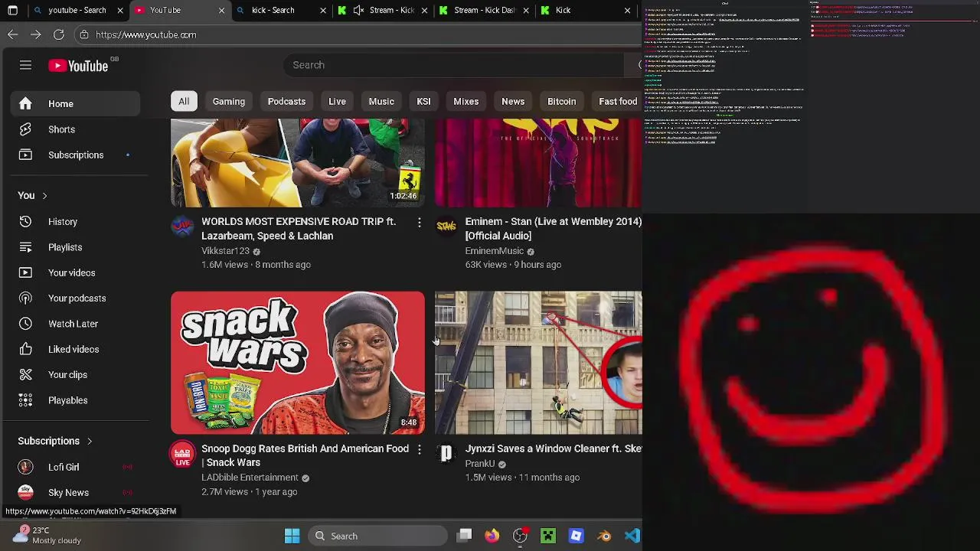The width and height of the screenshot is (980, 551).
Task: Click the Home icon in the sidebar
Action: click(x=25, y=103)
